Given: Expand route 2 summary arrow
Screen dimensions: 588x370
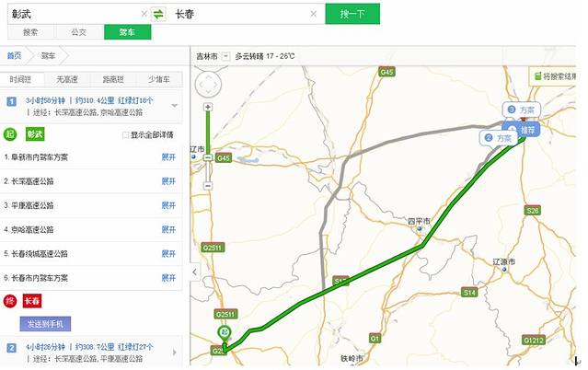Looking at the screenshot, I should coord(174,353).
